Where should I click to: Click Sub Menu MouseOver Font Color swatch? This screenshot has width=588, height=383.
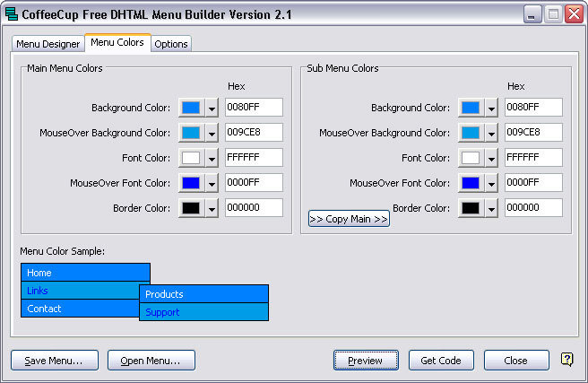coord(471,183)
